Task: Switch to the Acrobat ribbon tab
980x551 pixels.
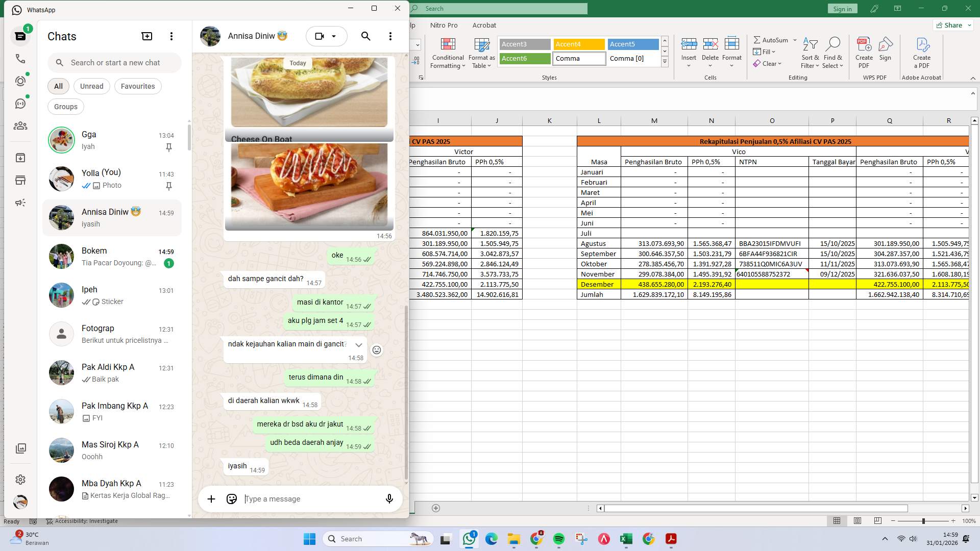Action: (484, 25)
